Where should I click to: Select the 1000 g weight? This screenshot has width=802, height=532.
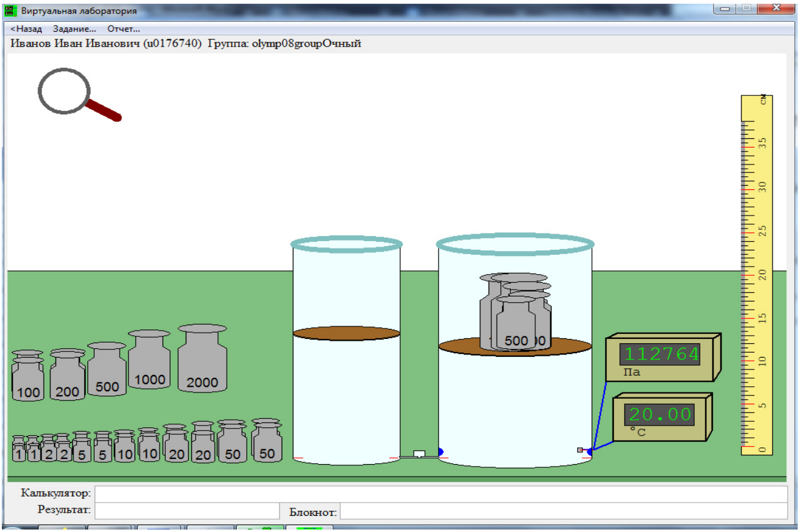point(149,359)
